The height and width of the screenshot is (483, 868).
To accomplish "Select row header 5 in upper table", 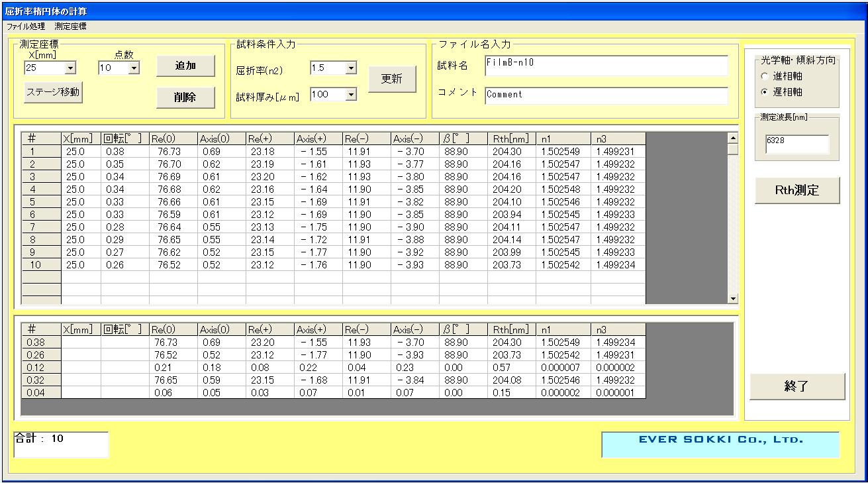I will pyautogui.click(x=41, y=202).
